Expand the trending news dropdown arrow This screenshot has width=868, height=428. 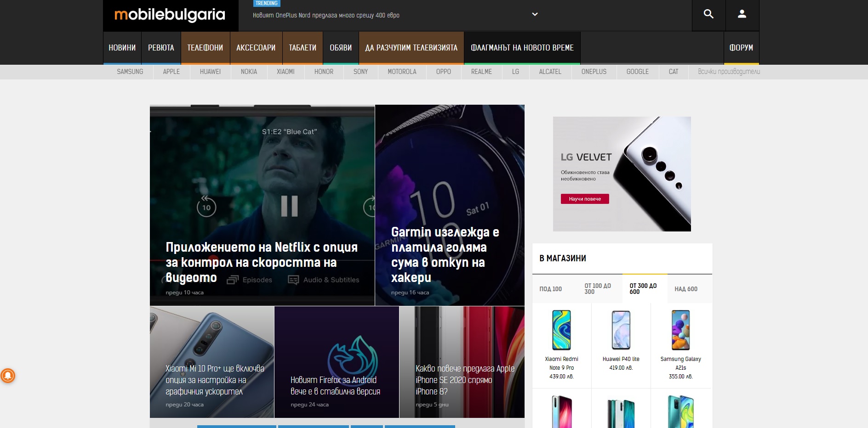coord(535,14)
